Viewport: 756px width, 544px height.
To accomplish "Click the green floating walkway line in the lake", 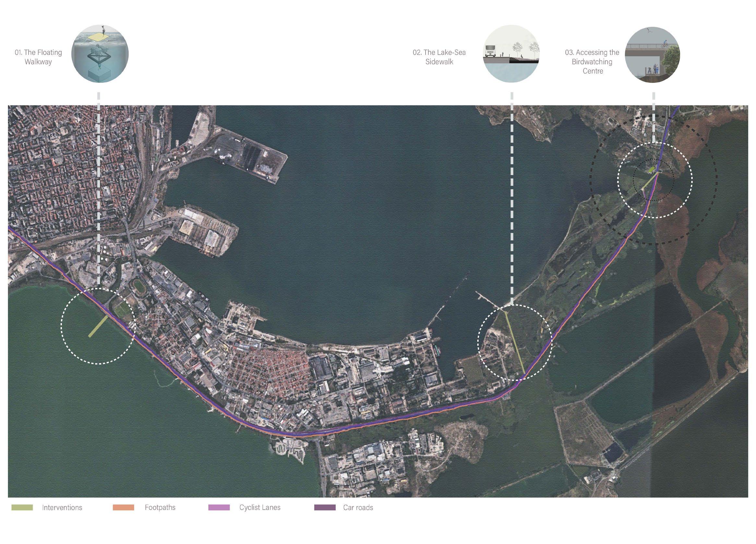I will click(x=98, y=326).
